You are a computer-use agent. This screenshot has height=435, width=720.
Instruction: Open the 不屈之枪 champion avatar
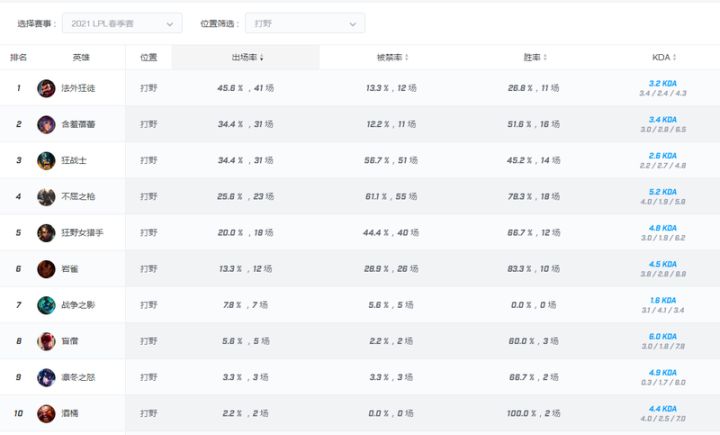point(46,197)
